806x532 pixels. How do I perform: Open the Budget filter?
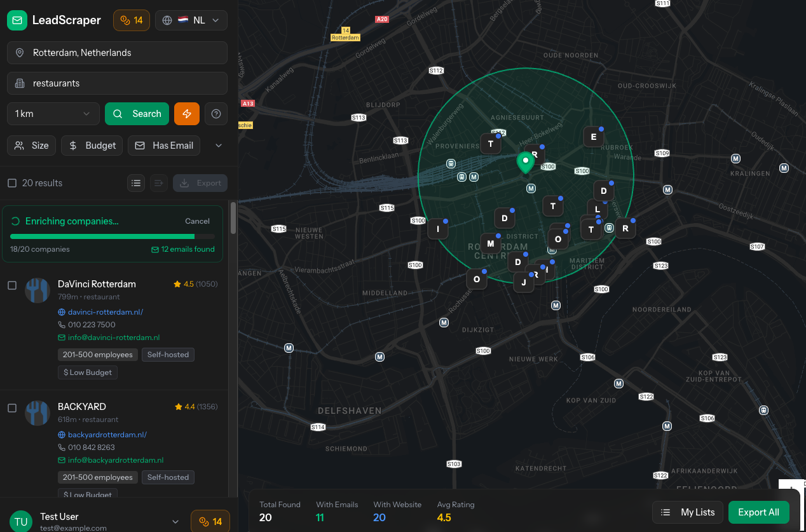click(92, 146)
